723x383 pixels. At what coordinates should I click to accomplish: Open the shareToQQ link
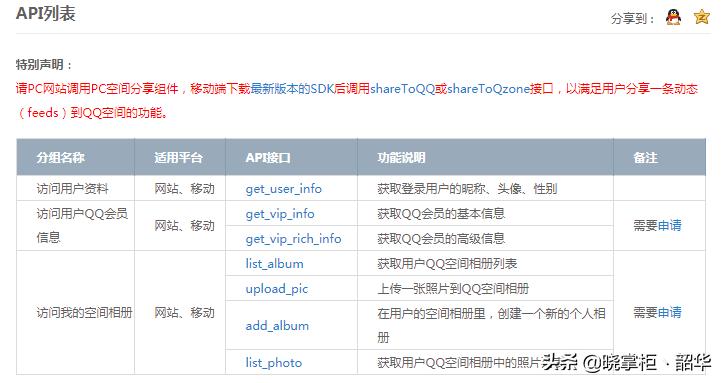click(x=403, y=88)
